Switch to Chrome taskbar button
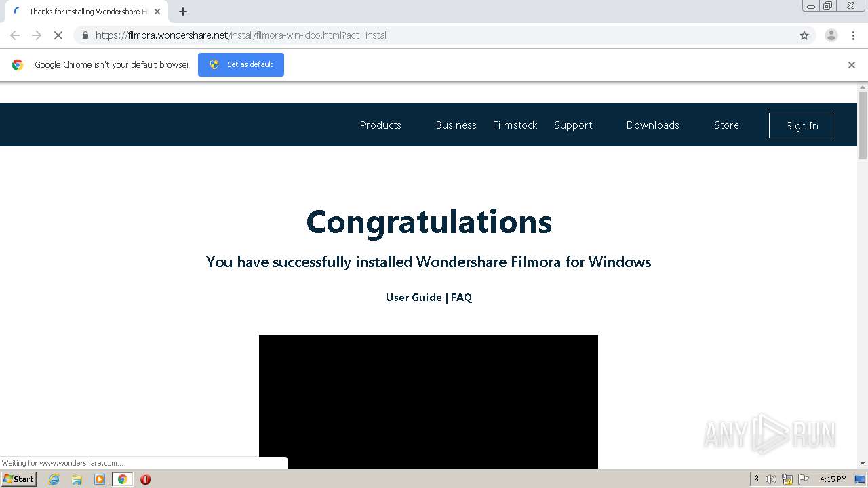 pyautogui.click(x=122, y=479)
